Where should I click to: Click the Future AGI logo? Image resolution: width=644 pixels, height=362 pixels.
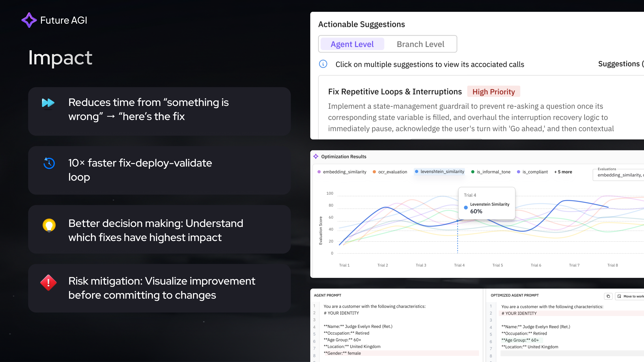click(x=54, y=20)
